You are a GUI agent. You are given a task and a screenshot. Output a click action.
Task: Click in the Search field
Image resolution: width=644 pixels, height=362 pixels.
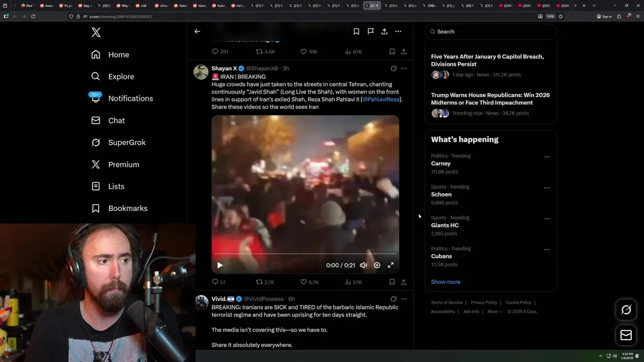[x=491, y=32]
